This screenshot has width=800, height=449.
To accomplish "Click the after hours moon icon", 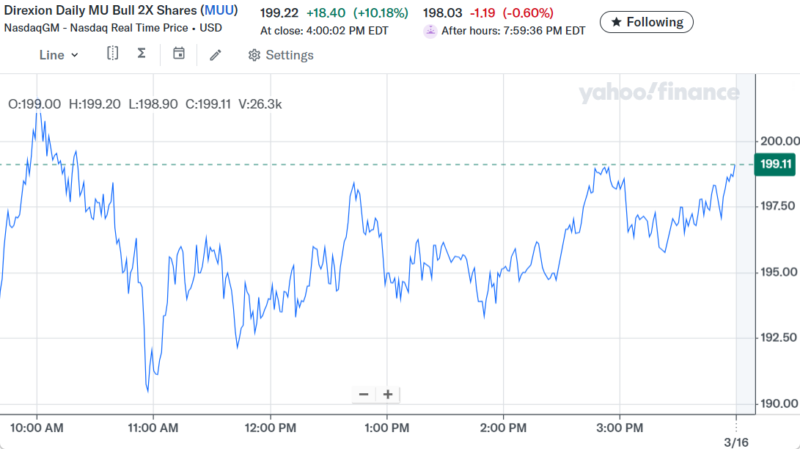I will [x=430, y=30].
